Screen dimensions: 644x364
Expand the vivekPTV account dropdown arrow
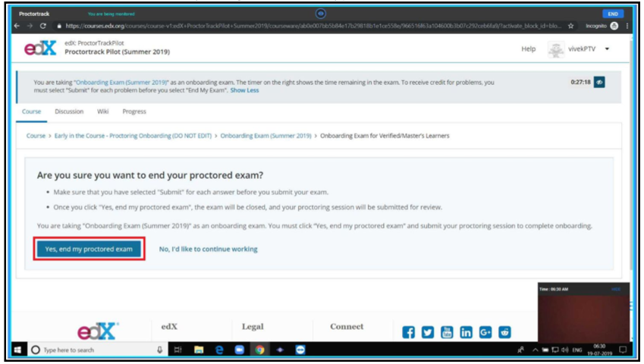coord(607,49)
